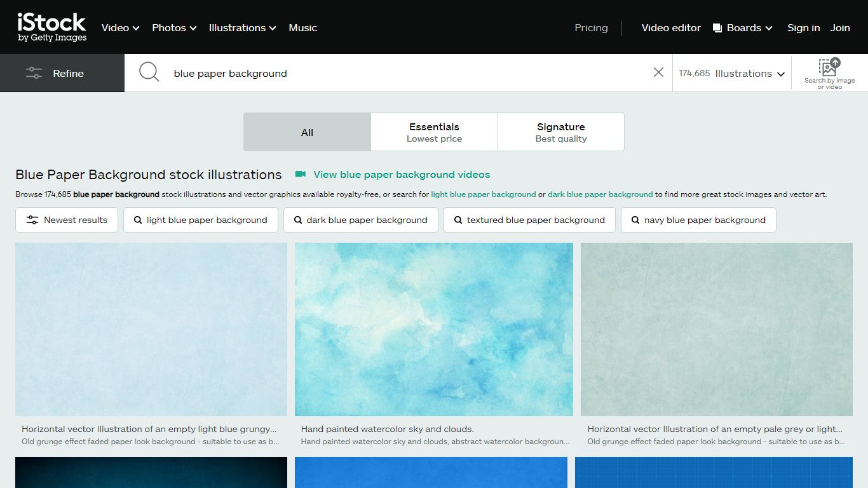The height and width of the screenshot is (488, 868).
Task: Search light blue paper background chip
Action: 201,220
